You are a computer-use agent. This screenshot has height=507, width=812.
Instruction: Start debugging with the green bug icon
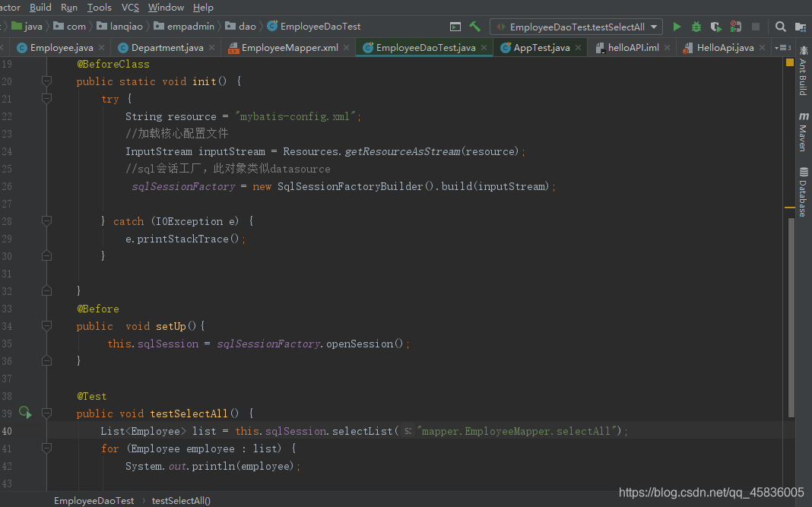(x=696, y=27)
